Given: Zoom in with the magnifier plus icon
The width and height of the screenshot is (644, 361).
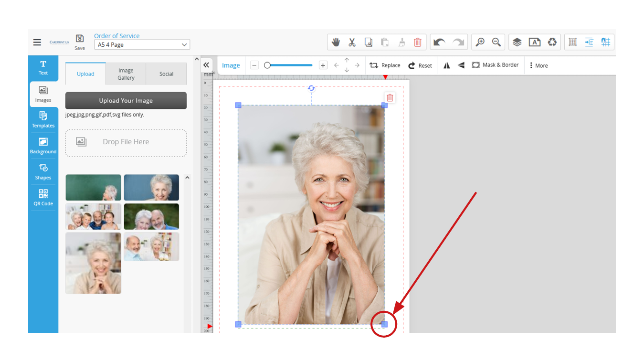Looking at the screenshot, I should pyautogui.click(x=480, y=42).
